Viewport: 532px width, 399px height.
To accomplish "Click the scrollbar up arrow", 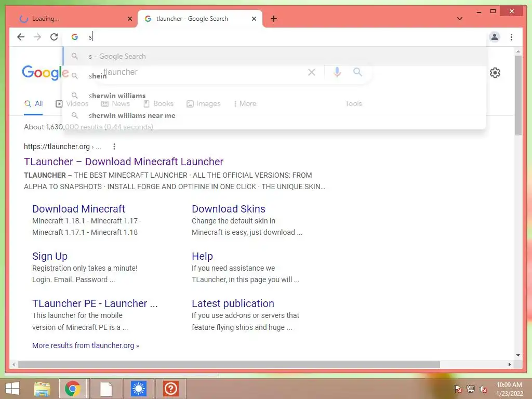I will click(518, 51).
